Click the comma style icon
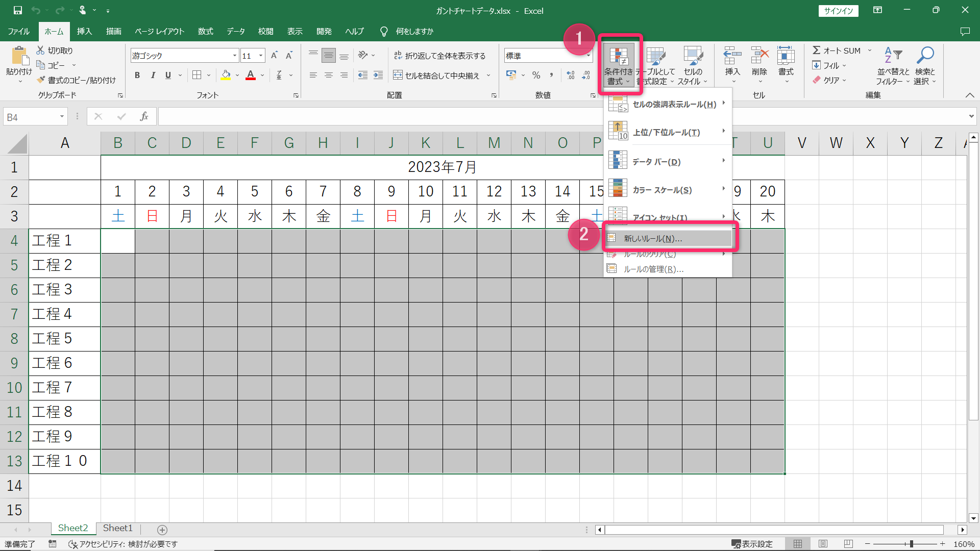This screenshot has height=551, width=980. click(551, 76)
